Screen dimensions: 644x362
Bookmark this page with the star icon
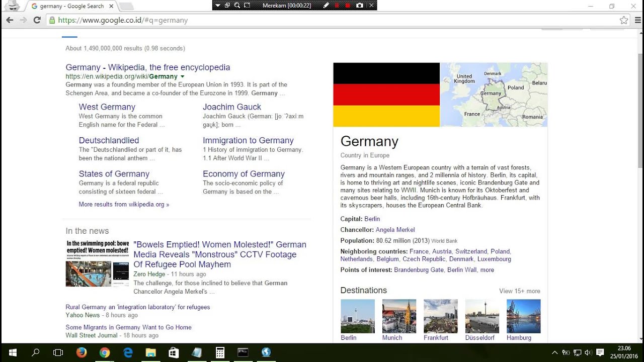624,20
